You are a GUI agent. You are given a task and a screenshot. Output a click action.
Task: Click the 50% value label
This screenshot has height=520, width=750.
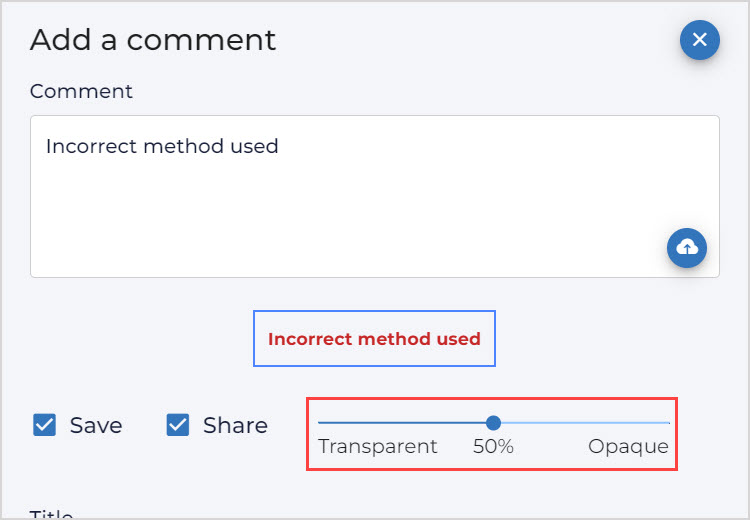point(493,447)
